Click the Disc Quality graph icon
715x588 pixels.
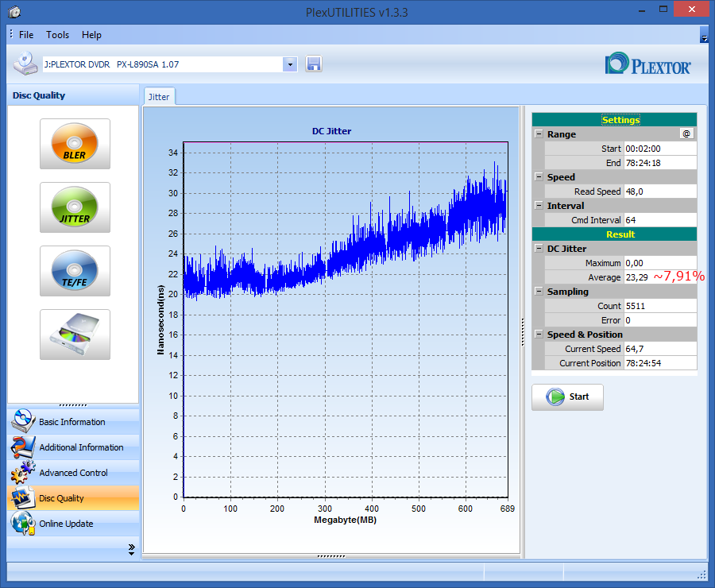[x=23, y=497]
